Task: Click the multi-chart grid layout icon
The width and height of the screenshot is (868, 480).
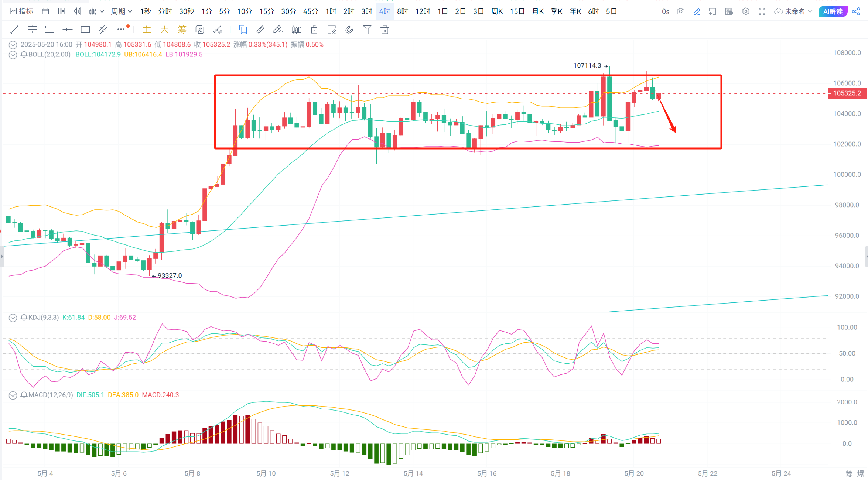Action: tap(61, 11)
